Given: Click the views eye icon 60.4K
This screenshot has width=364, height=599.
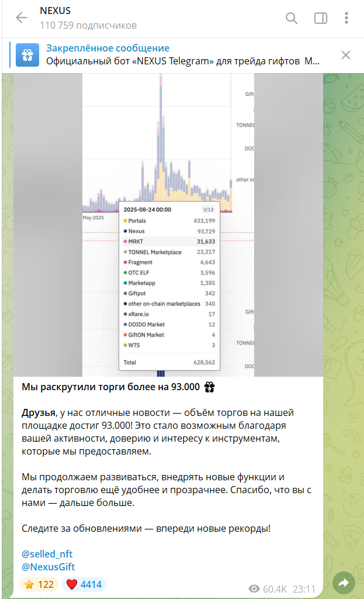Looking at the screenshot, I should tap(254, 589).
